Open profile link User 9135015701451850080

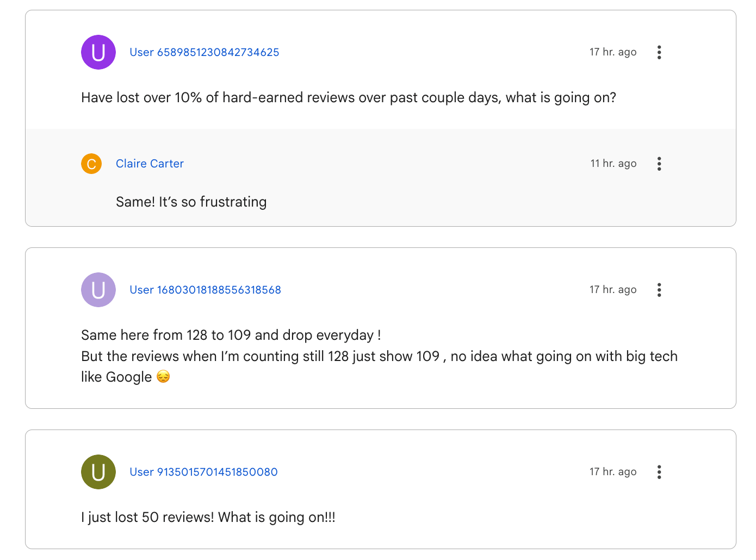[x=203, y=472]
